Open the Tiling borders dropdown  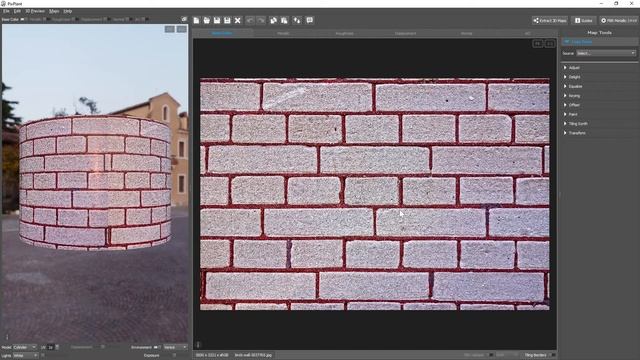pos(539,355)
